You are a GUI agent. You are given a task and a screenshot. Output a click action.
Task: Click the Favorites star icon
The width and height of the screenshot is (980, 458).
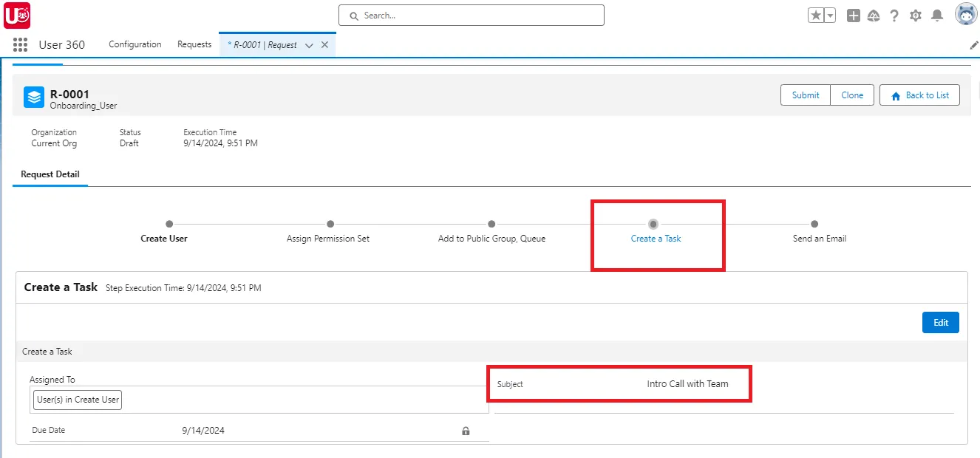816,15
